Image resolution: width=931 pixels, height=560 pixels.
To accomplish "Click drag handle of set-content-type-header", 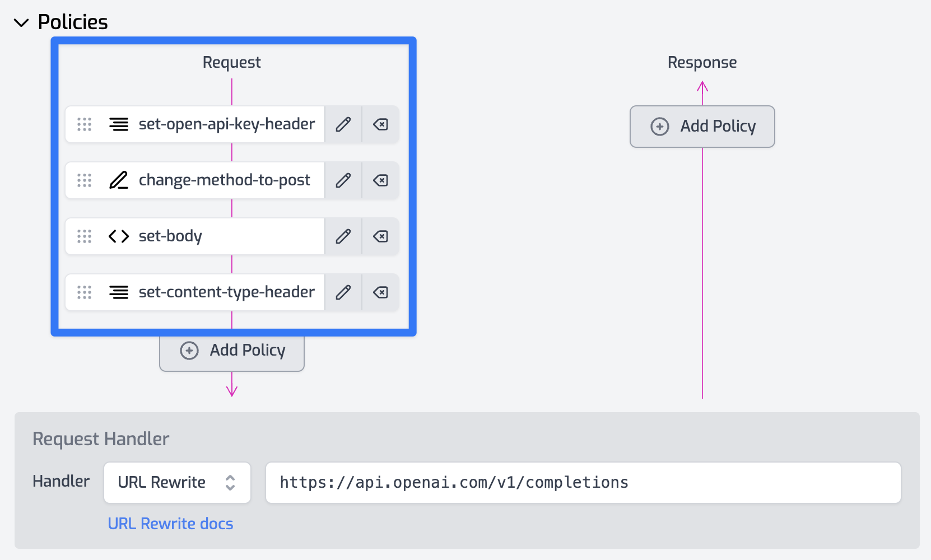I will (85, 292).
